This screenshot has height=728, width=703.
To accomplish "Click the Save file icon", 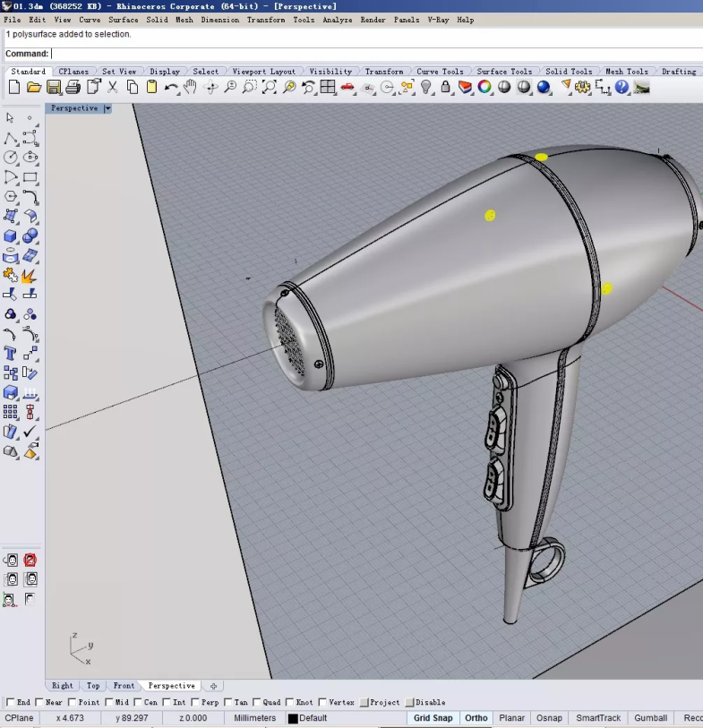I will click(54, 87).
